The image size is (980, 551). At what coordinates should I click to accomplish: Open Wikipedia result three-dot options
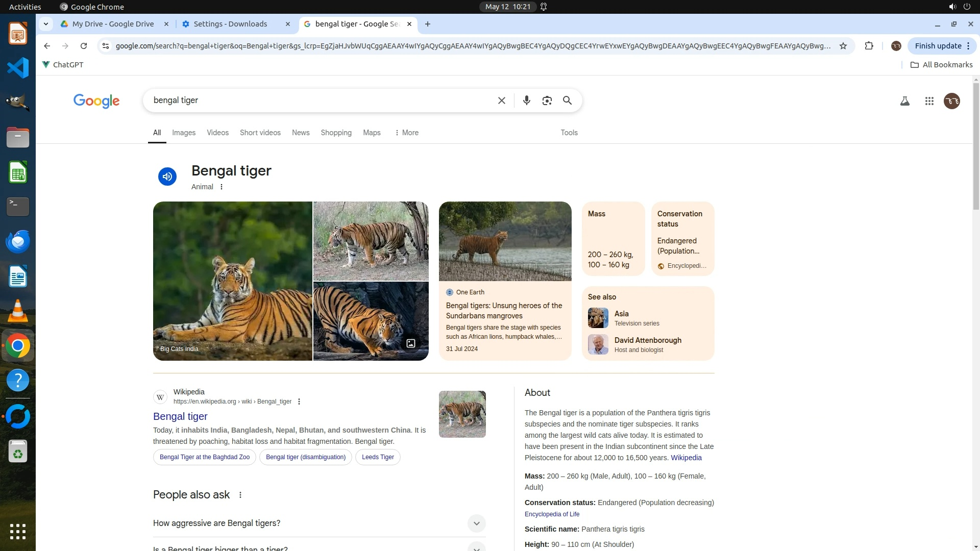[299, 402]
